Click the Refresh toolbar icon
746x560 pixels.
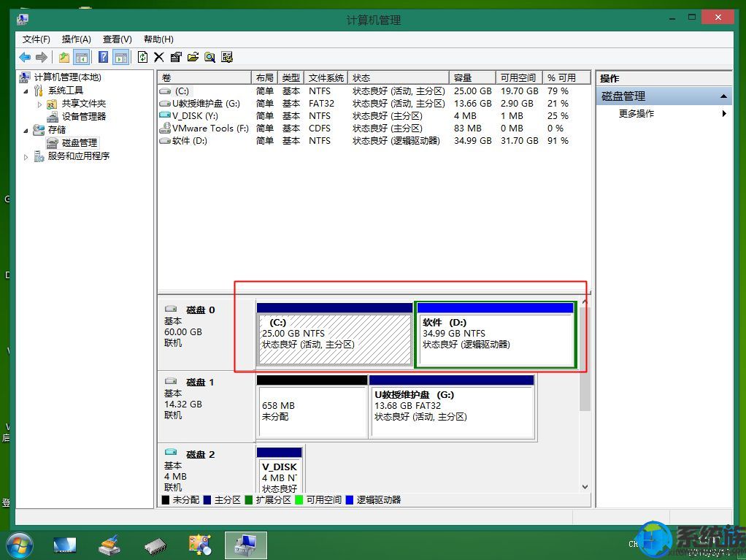click(x=142, y=58)
